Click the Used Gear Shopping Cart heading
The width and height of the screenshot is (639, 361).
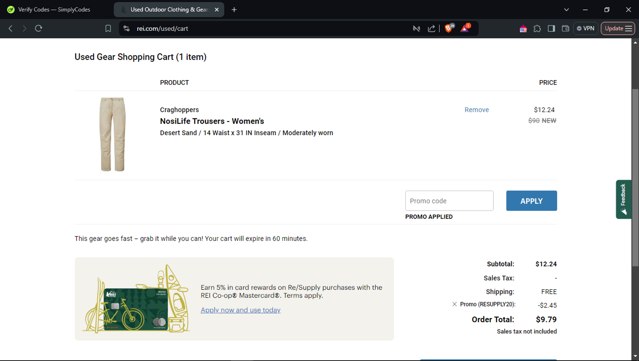[140, 57]
